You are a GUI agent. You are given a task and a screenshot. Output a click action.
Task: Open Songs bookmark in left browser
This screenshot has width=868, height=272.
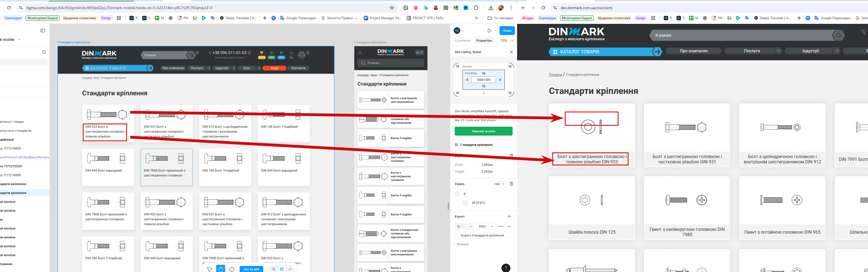click(106, 18)
